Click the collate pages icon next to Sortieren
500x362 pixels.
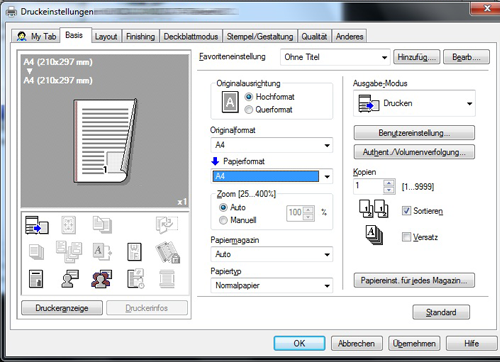tap(373, 208)
